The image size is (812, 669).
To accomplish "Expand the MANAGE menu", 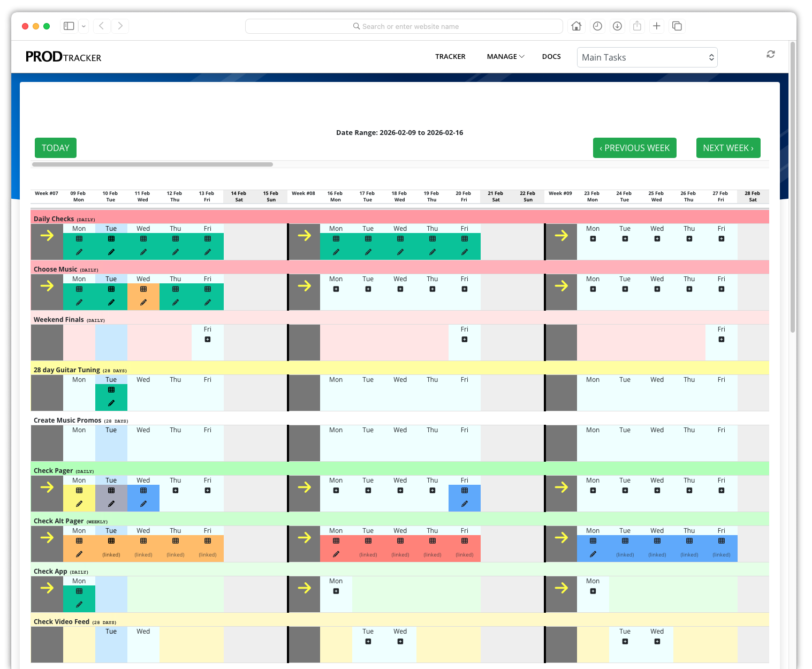I will point(505,56).
